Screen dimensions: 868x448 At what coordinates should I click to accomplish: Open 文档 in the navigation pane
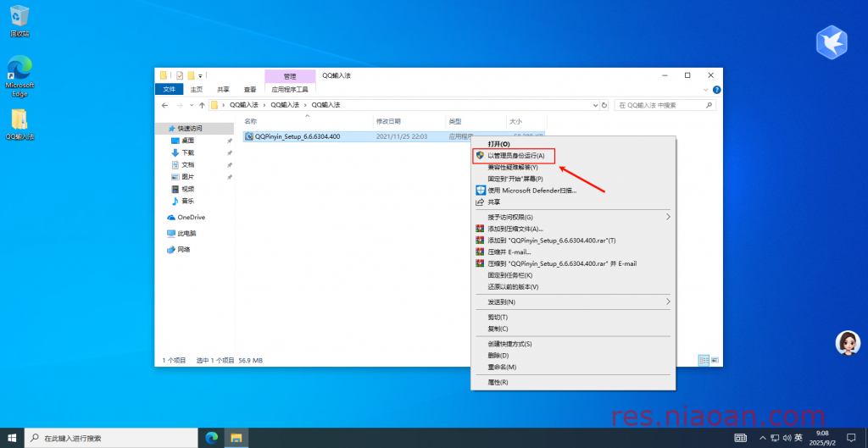[x=187, y=165]
